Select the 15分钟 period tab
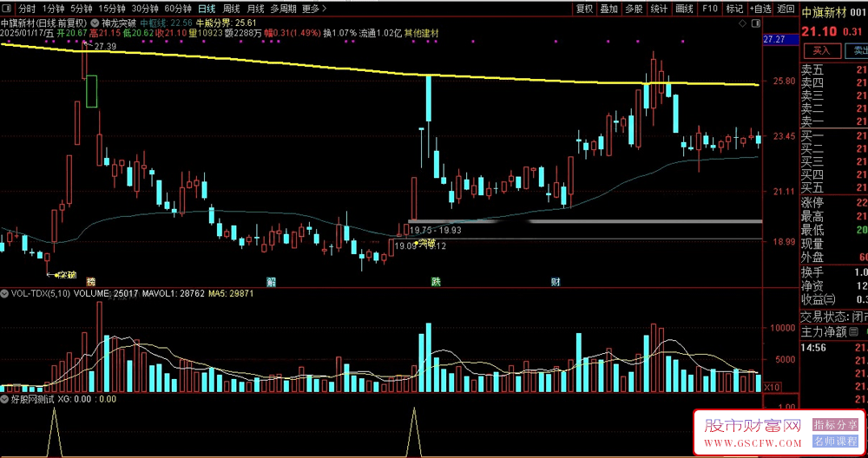 tap(112, 9)
